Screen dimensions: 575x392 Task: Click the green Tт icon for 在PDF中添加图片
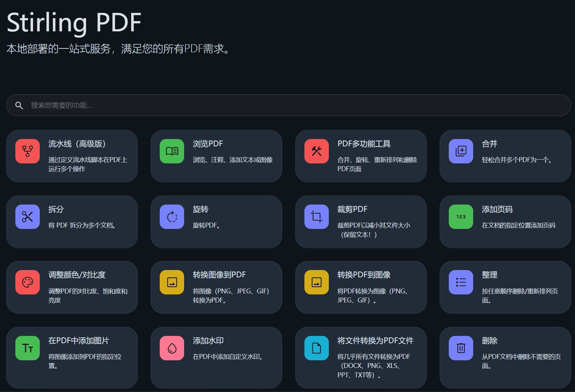click(x=28, y=348)
